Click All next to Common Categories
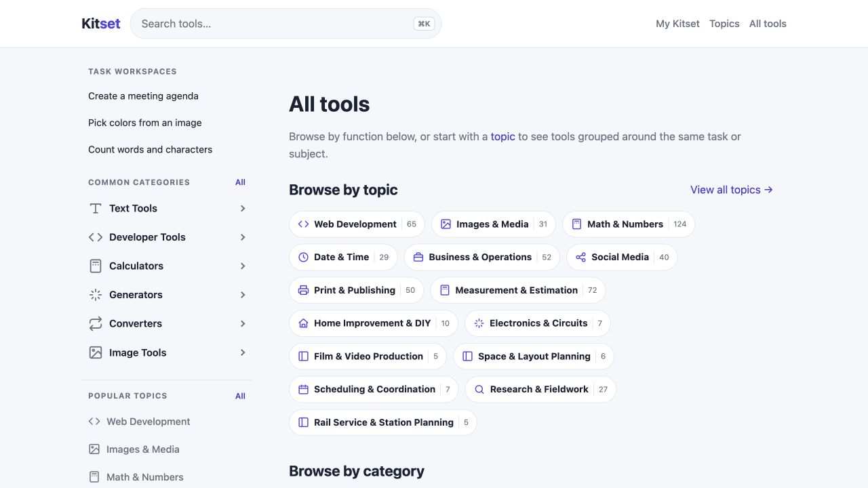 [240, 182]
